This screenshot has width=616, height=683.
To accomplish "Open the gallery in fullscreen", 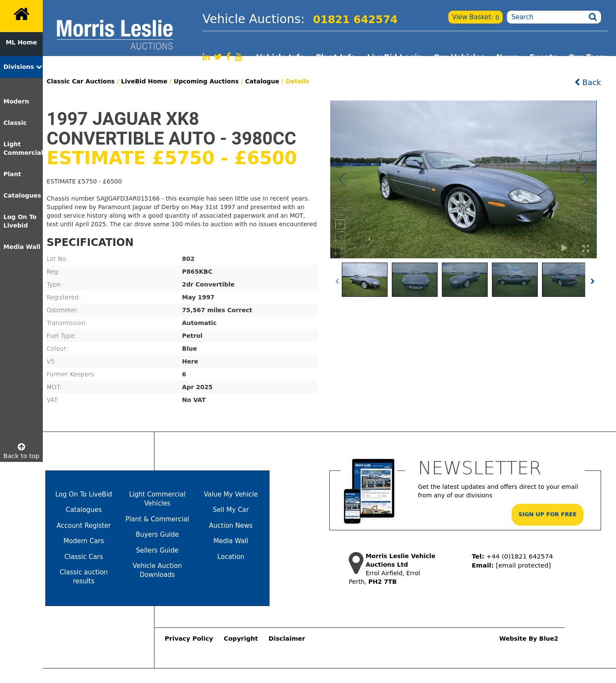I will [586, 248].
